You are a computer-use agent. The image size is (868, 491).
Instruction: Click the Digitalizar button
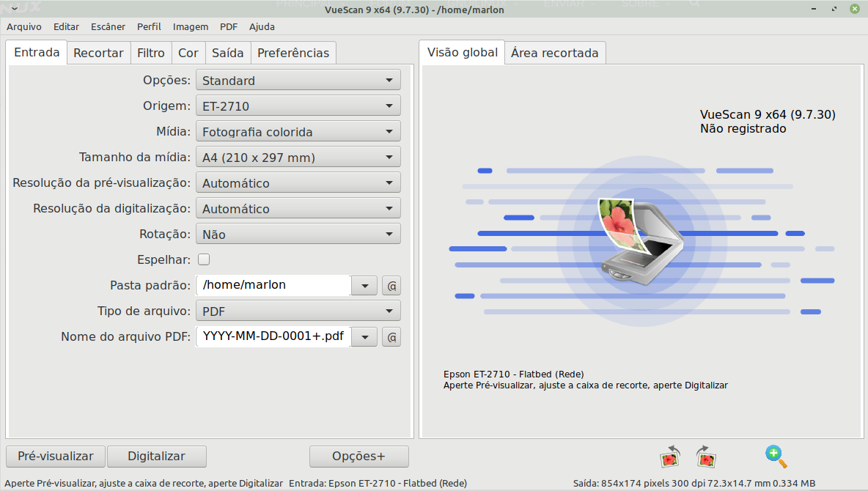[x=157, y=456]
